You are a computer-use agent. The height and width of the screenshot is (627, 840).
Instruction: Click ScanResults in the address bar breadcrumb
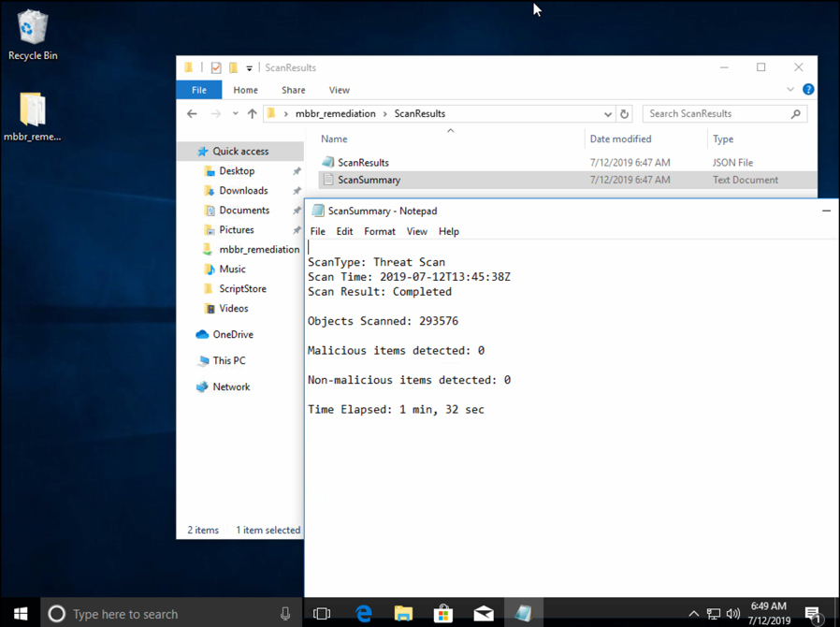tap(419, 113)
